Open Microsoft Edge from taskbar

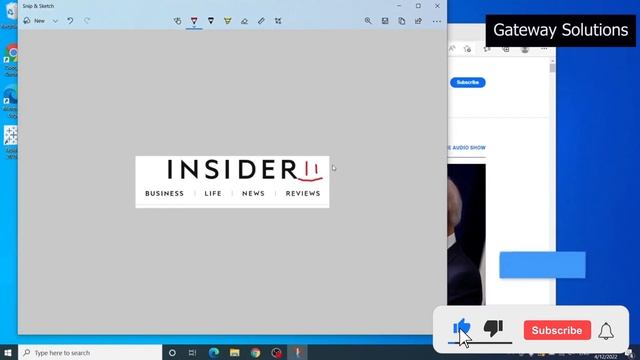click(213, 353)
